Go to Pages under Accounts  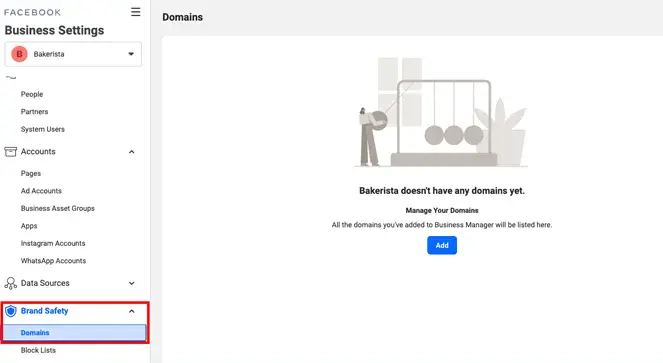pyautogui.click(x=31, y=173)
